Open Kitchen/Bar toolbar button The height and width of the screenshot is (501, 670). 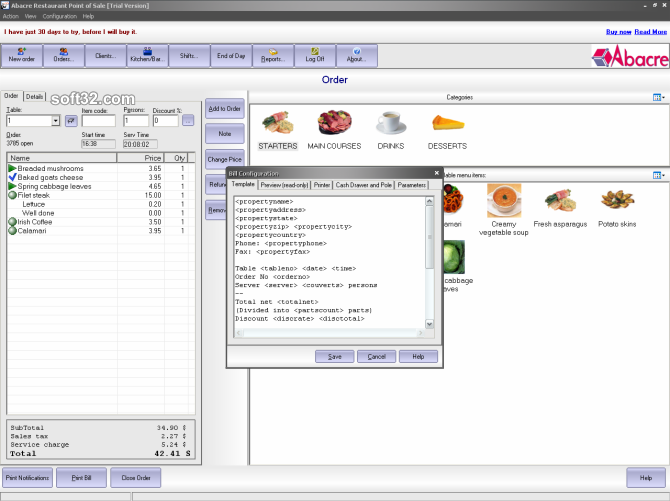[x=147, y=56]
